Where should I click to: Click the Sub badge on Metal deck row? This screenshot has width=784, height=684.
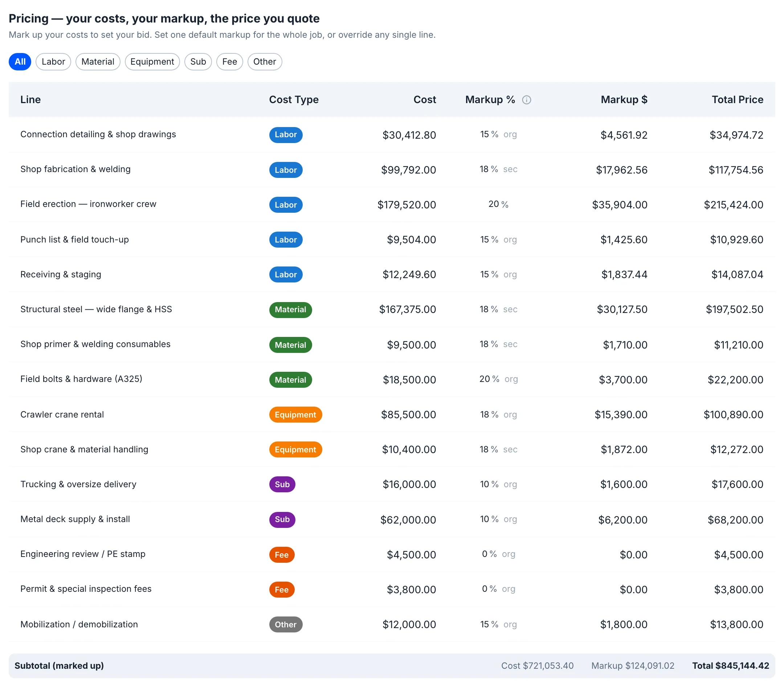282,520
